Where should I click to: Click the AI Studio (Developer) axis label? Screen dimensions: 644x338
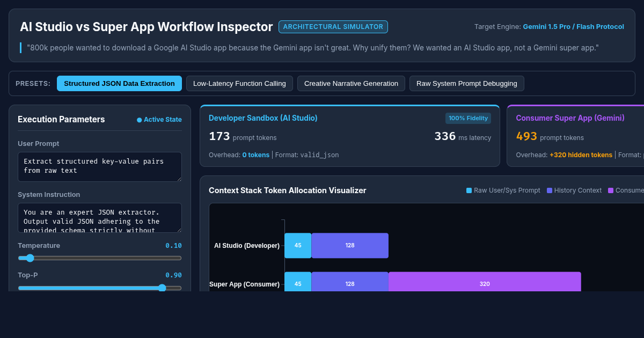tap(247, 245)
